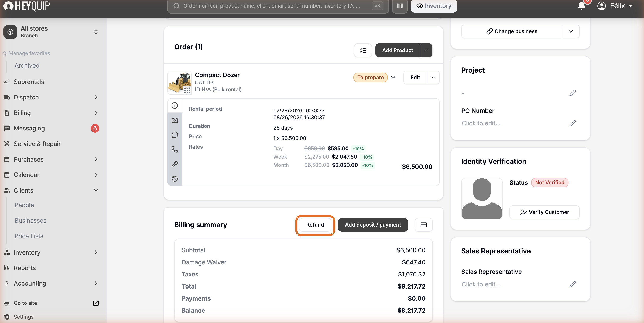Open the wrench maintenance icon
644x323 pixels.
tap(175, 164)
